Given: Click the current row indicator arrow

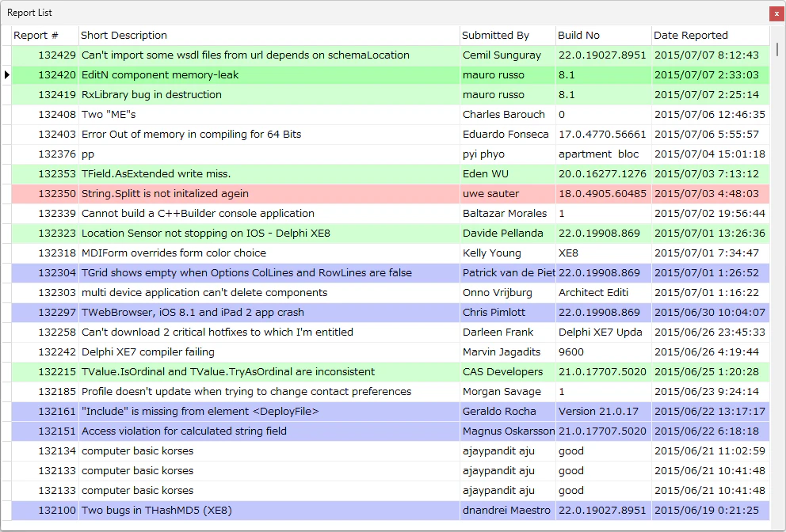Looking at the screenshot, I should click(6, 75).
